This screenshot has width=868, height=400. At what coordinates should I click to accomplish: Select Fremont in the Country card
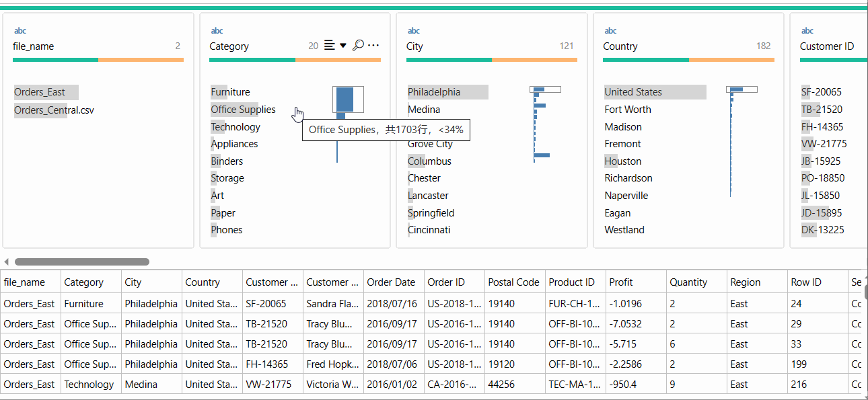[622, 144]
